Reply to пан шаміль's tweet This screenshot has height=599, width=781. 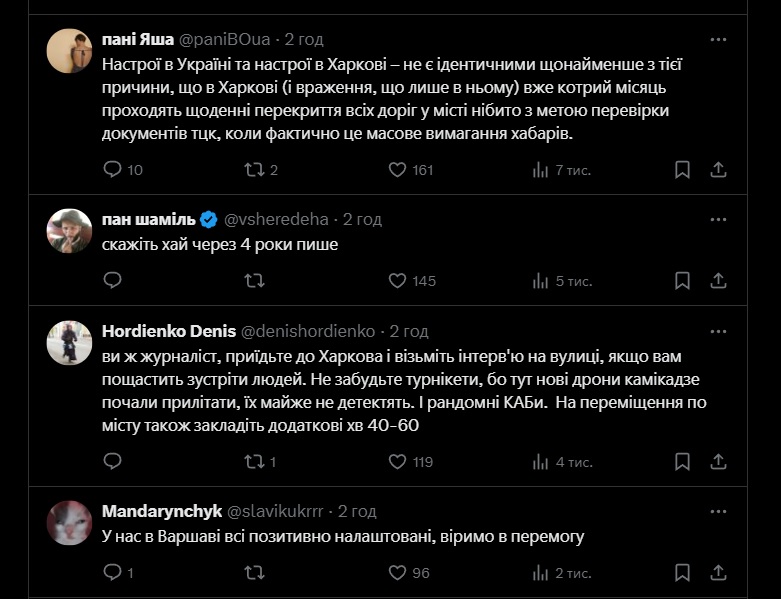point(113,281)
